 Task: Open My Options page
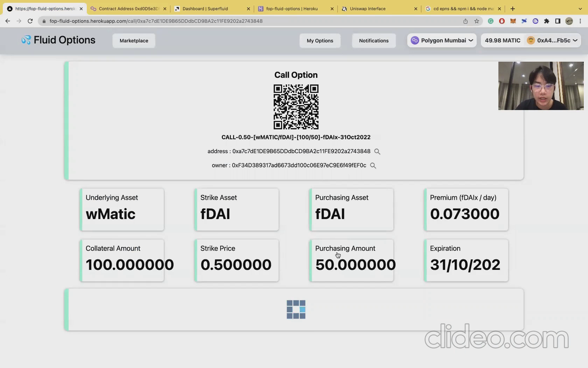(x=320, y=41)
